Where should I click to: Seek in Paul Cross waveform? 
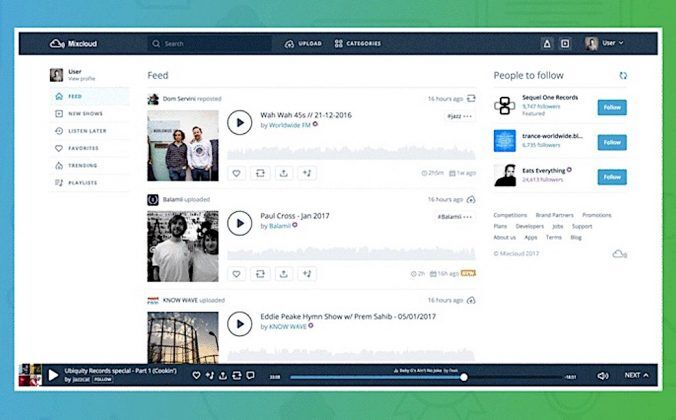tap(351, 253)
